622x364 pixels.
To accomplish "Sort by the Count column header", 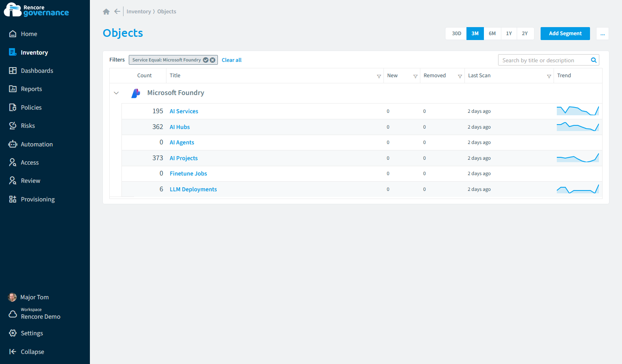I will point(145,76).
